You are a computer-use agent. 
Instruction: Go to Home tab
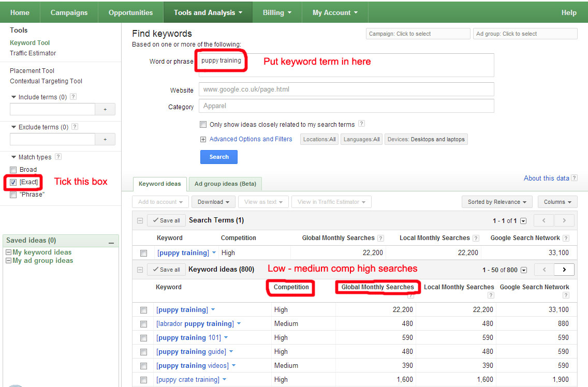[20, 12]
